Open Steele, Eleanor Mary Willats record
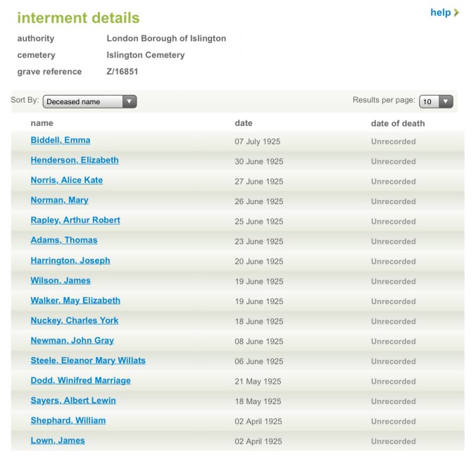 tap(88, 360)
